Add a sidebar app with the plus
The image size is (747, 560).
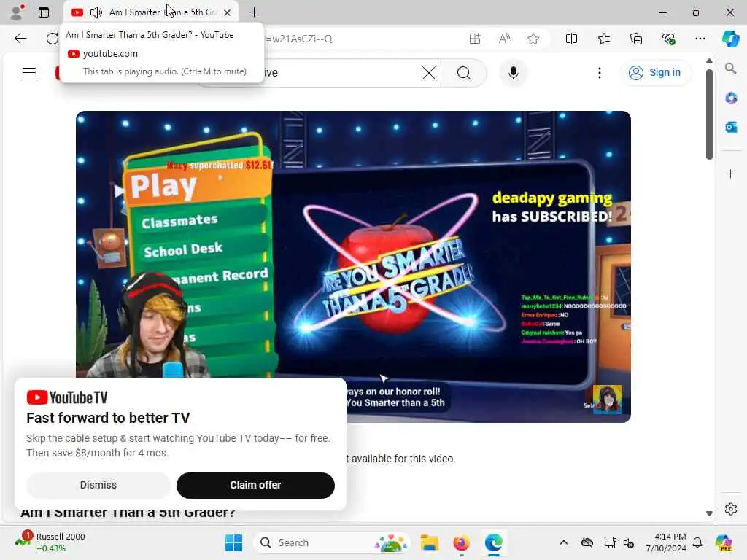click(730, 174)
